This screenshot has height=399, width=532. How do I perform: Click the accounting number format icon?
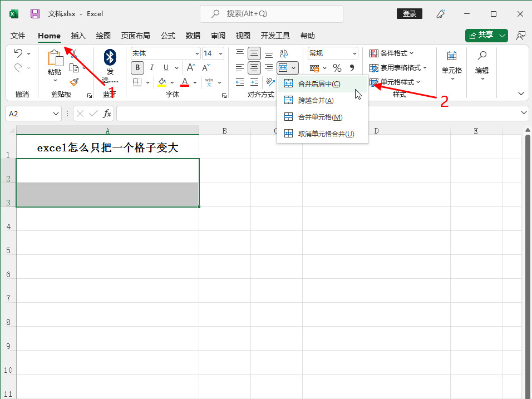point(314,68)
